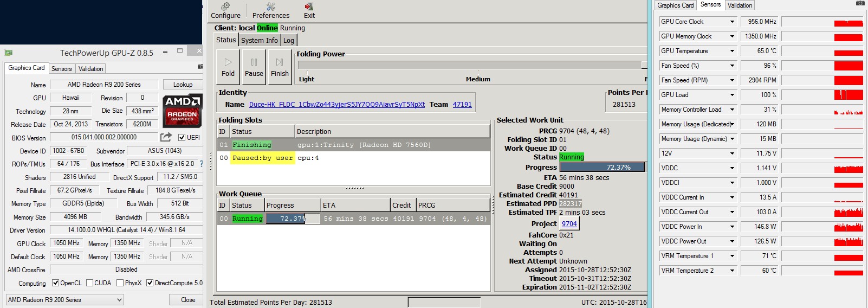Screen dimensions: 868x308
Task: Click the ETA column header in Work Queue
Action: [x=355, y=205]
